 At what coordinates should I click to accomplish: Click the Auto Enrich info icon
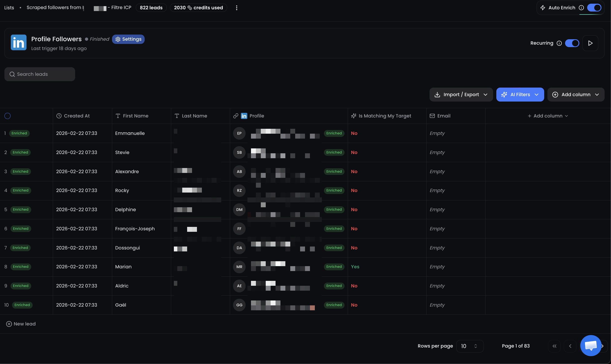(581, 8)
